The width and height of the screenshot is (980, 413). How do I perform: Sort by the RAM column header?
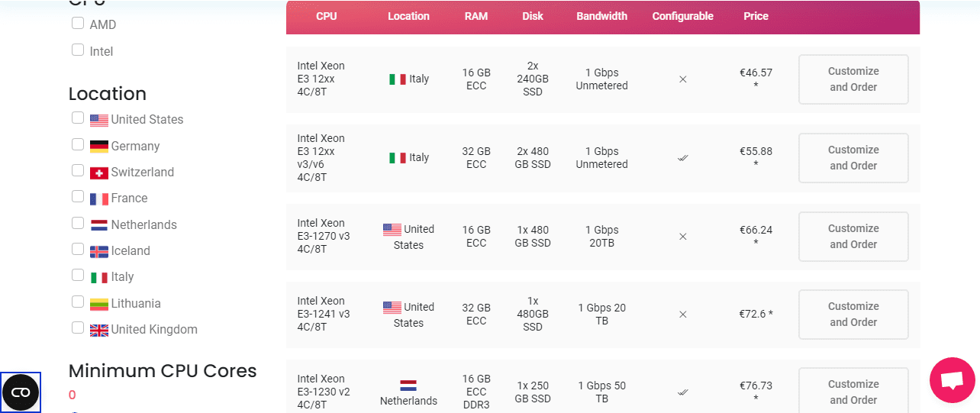476,16
